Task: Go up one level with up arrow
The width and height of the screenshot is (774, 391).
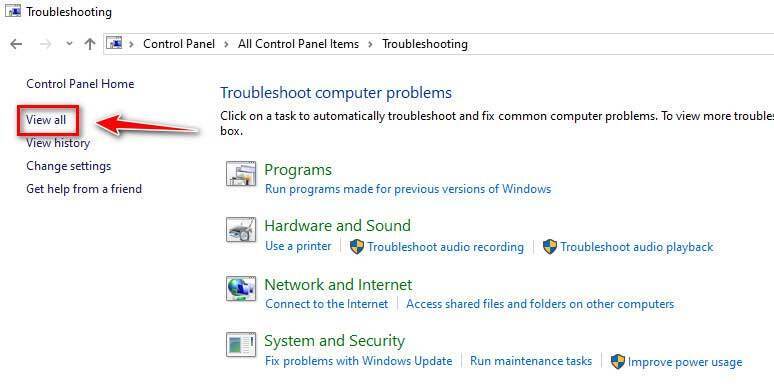Action: [89, 44]
